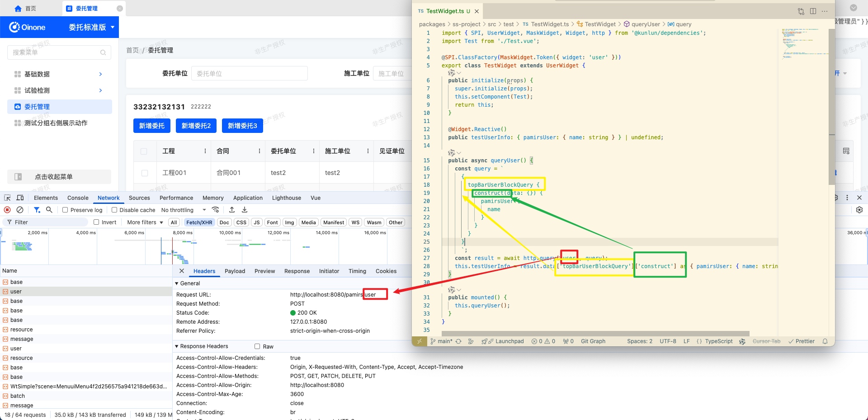
Task: Tick the select-all checkbox in the table header
Action: pyautogui.click(x=144, y=151)
